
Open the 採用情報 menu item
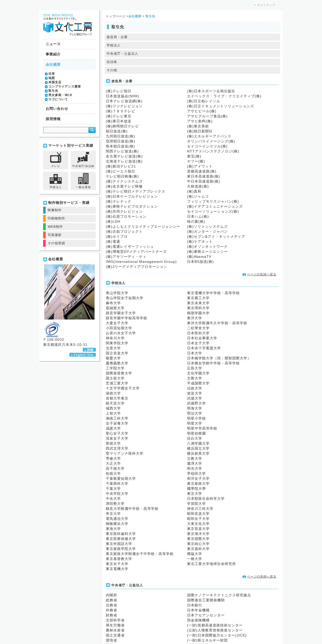tap(69, 119)
